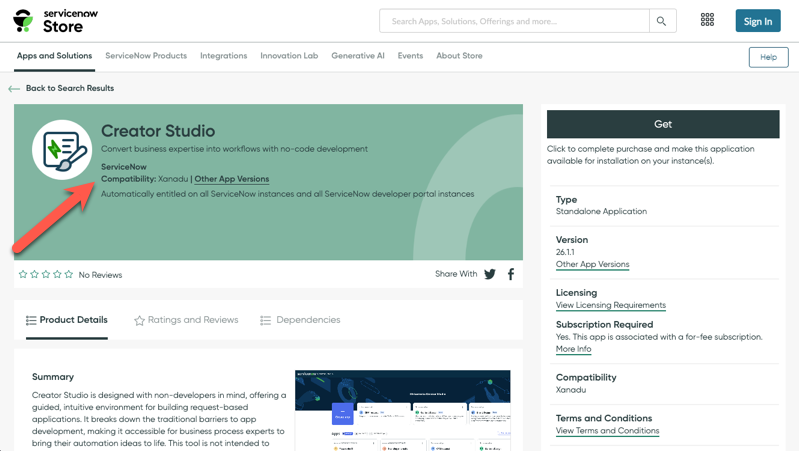Click the Standalone Application type text

tap(601, 211)
